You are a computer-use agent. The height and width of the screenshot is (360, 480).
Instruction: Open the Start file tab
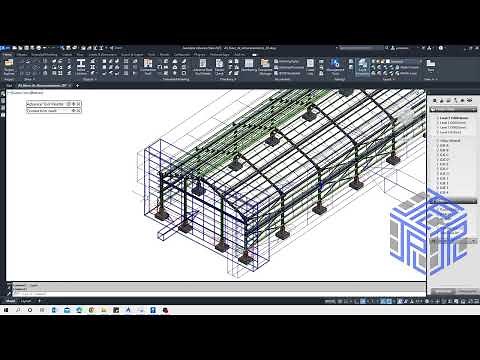click(9, 85)
